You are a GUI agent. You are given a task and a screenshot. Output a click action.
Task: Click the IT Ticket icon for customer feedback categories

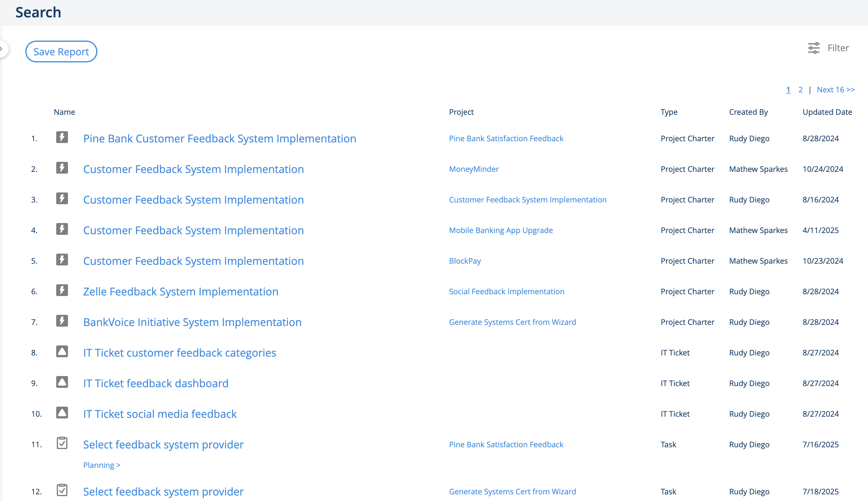[x=62, y=351]
